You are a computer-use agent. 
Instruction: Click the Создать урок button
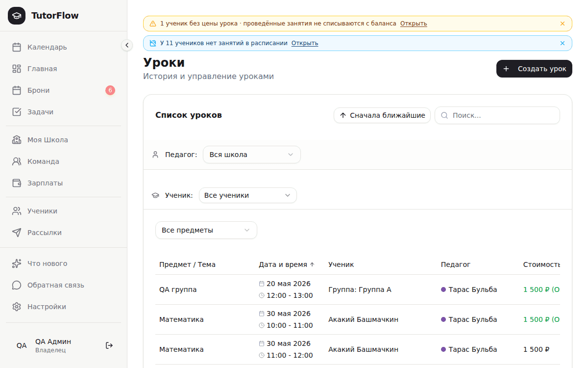point(534,69)
